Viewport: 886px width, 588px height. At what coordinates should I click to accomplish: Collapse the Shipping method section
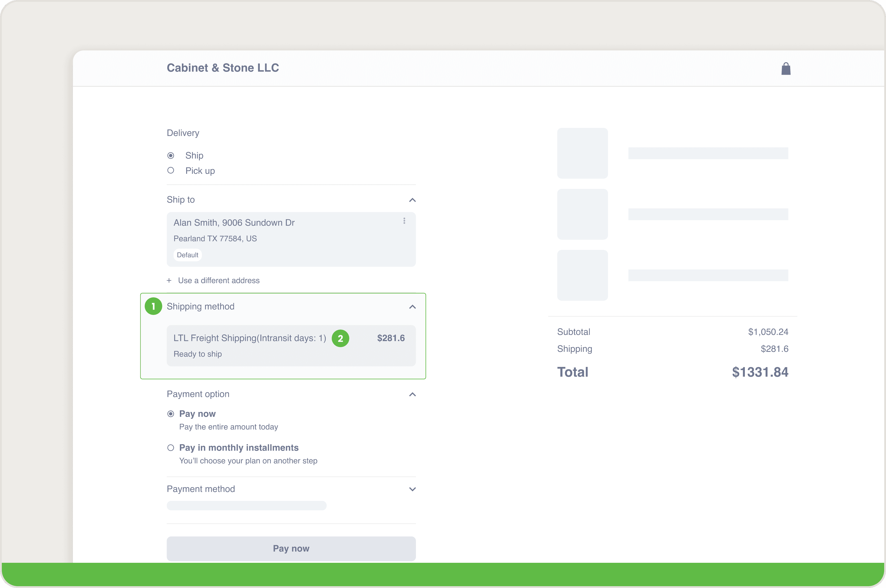tap(412, 307)
